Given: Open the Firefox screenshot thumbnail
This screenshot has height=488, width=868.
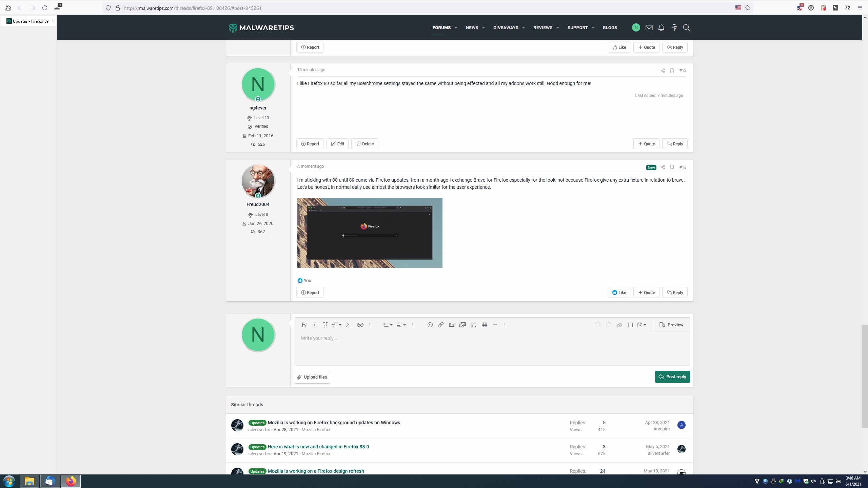Looking at the screenshot, I should [370, 233].
